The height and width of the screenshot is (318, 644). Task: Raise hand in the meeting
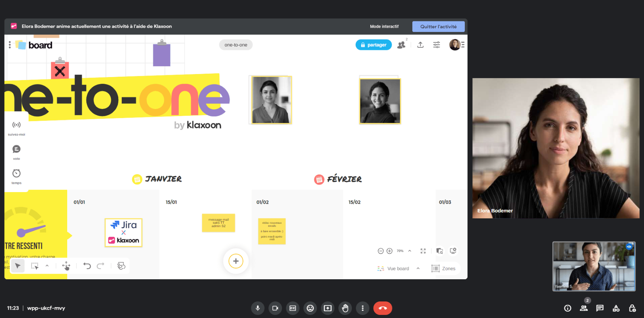(x=345, y=308)
